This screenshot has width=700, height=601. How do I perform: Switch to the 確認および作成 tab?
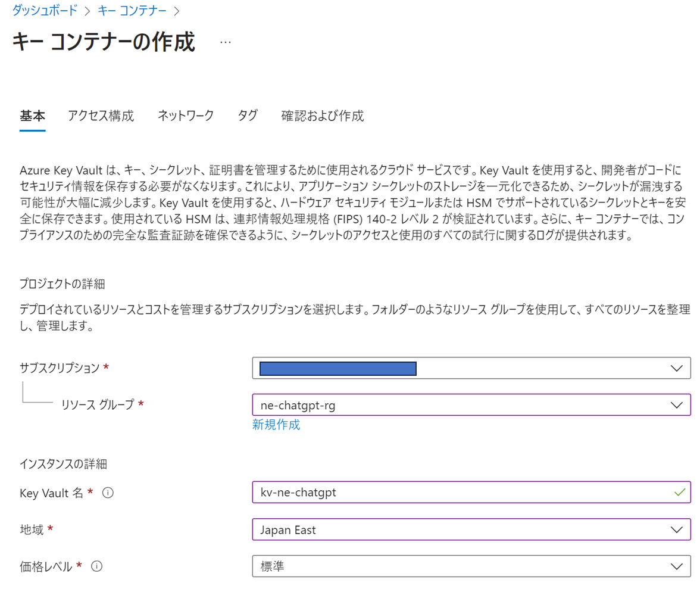tap(323, 116)
